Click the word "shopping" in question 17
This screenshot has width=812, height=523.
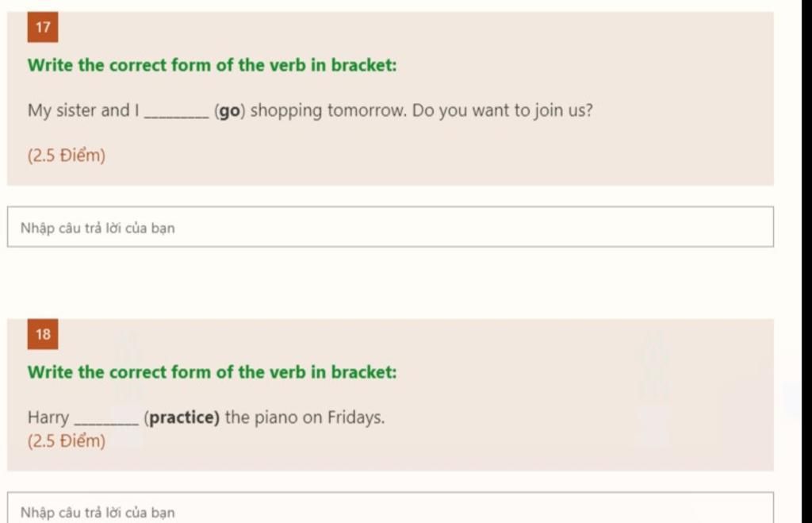pyautogui.click(x=286, y=111)
